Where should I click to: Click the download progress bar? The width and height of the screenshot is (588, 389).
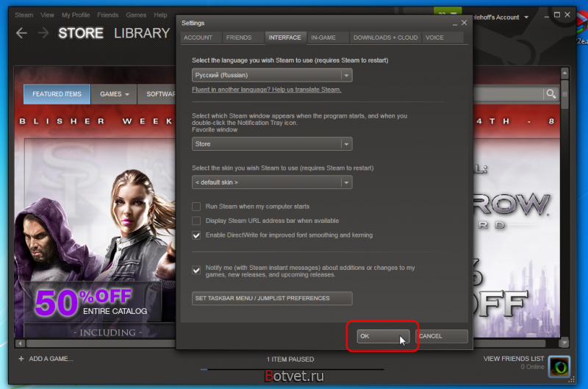(292, 369)
